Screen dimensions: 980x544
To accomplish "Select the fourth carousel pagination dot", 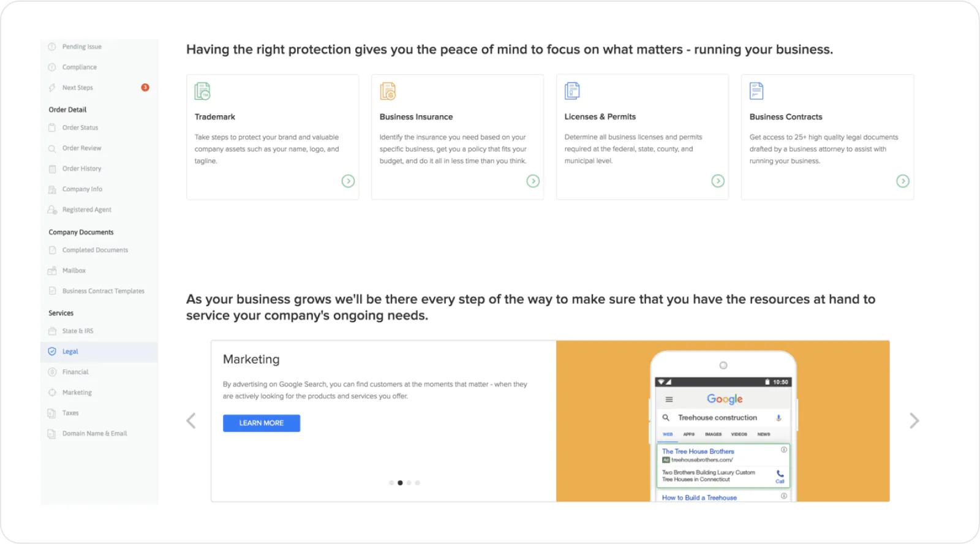I will coord(418,483).
